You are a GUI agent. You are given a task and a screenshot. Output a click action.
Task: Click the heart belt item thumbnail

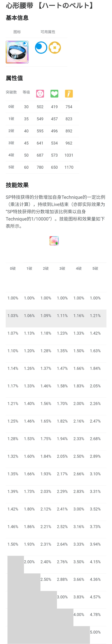pyautogui.click(x=17, y=52)
